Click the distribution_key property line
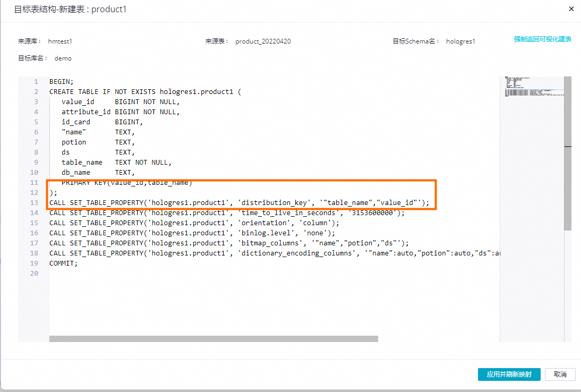The height and width of the screenshot is (392, 581). coord(239,203)
